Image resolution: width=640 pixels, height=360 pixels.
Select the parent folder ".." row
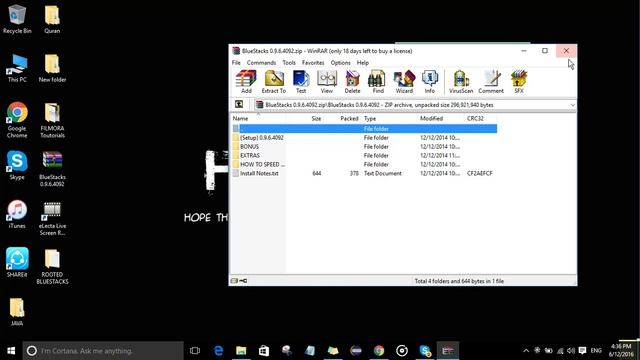coord(364,129)
